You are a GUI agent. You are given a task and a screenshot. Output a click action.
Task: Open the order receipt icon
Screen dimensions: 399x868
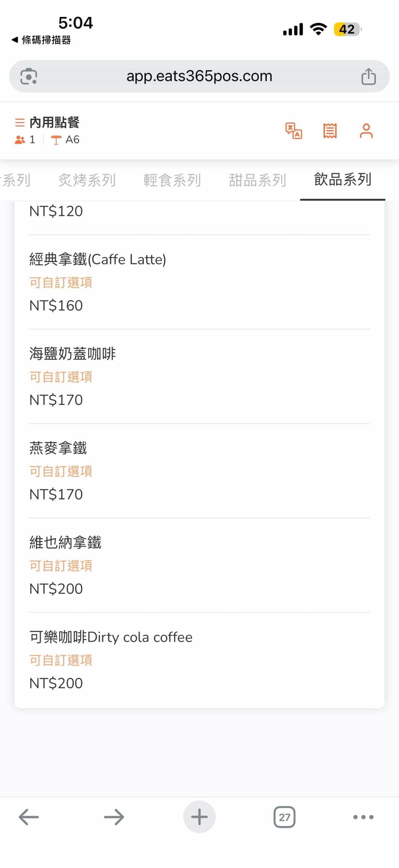[330, 131]
